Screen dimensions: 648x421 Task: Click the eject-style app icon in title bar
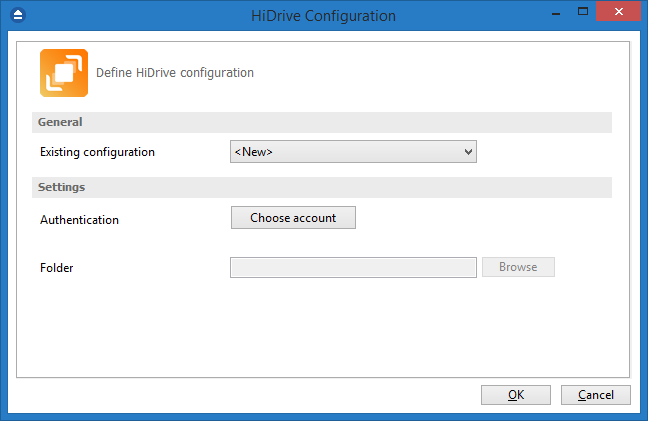click(x=18, y=15)
